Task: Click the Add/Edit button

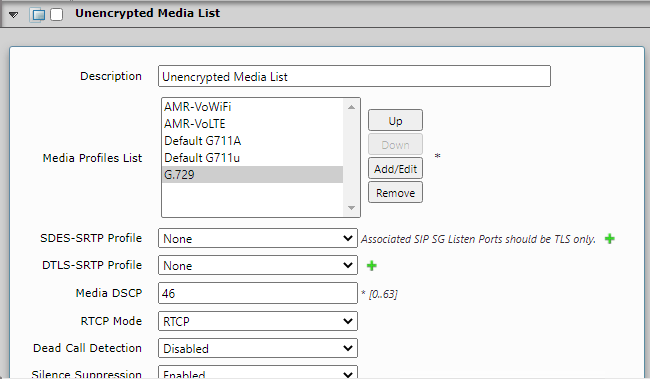Action: 395,169
